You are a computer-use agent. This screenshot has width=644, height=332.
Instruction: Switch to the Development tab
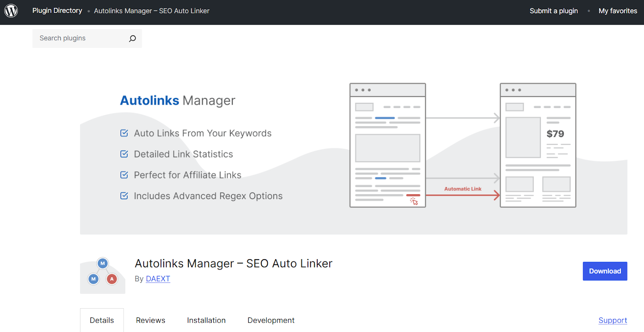point(271,320)
